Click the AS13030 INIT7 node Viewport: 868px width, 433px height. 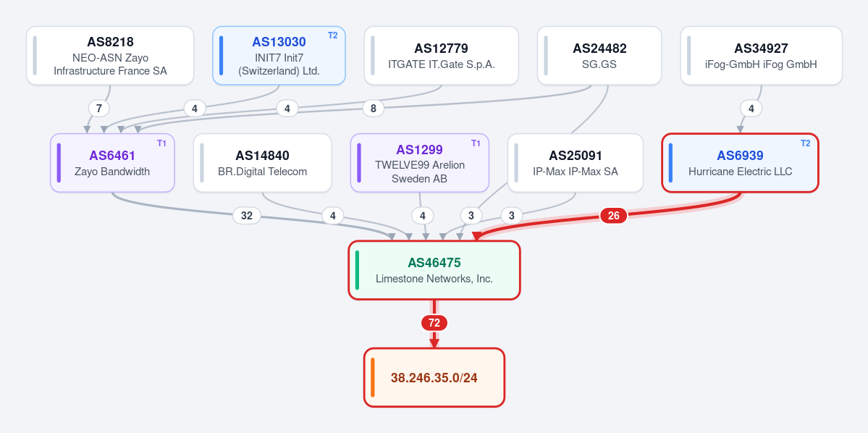279,55
